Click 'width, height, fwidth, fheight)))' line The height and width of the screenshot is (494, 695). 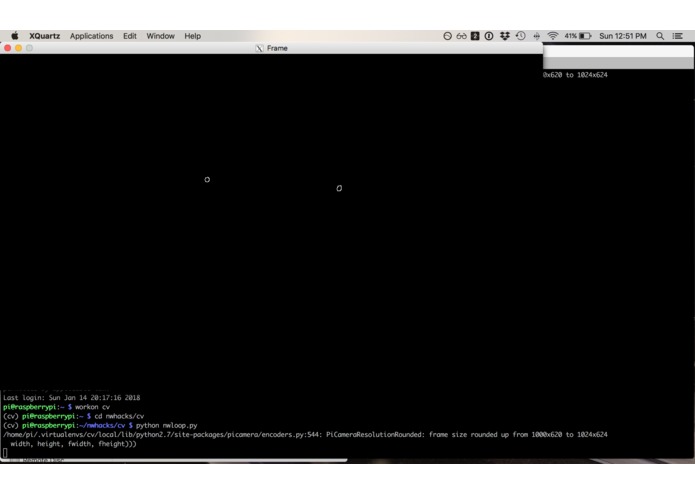74,444
